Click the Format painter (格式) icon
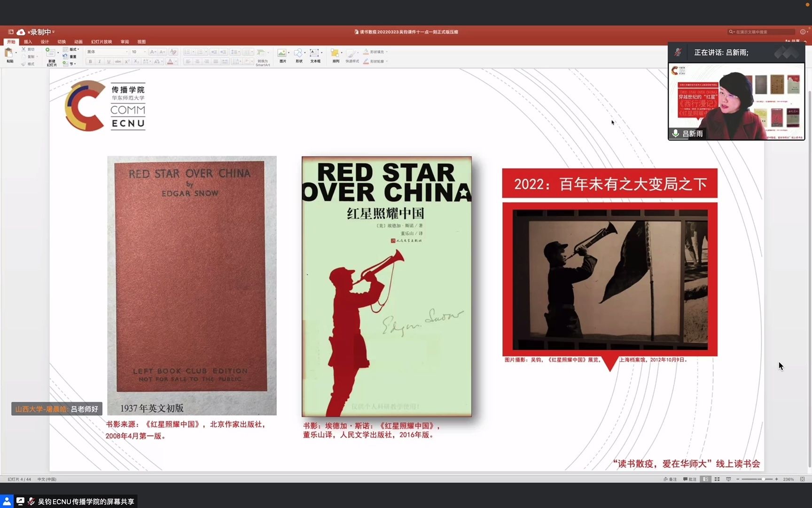 click(23, 64)
